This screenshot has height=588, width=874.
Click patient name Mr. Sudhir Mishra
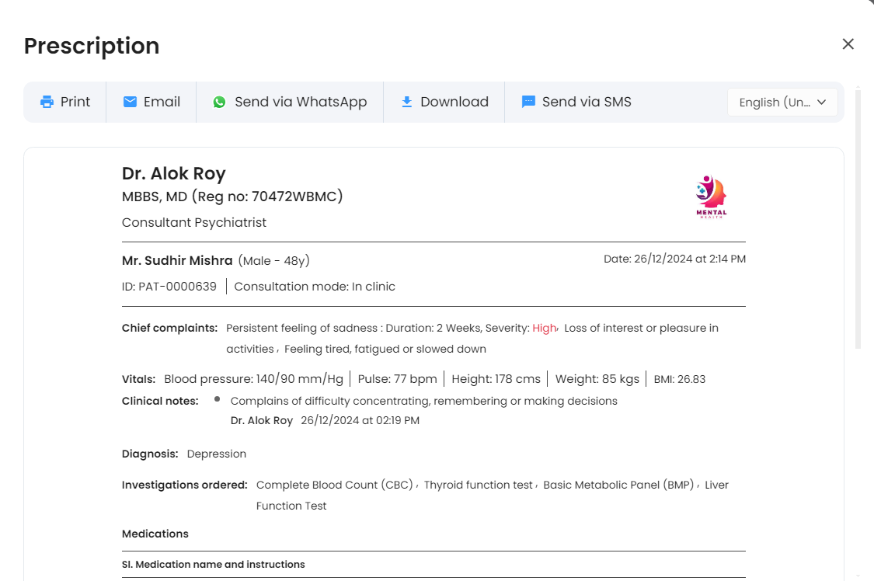[x=177, y=260]
